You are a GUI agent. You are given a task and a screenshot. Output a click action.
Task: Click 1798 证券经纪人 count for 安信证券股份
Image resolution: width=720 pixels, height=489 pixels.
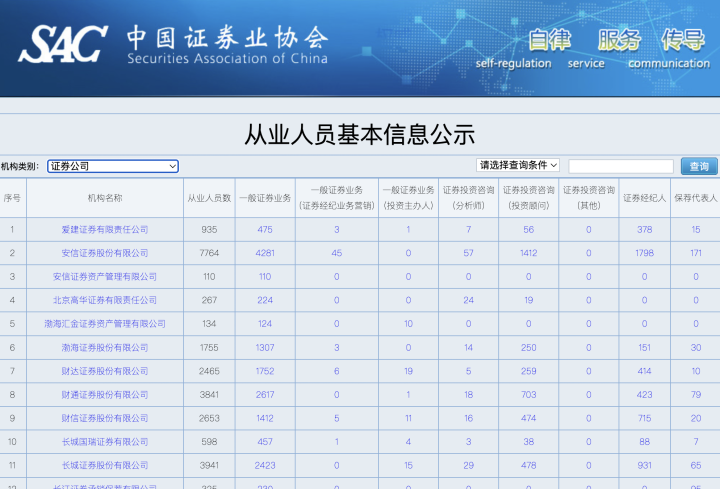pos(644,253)
